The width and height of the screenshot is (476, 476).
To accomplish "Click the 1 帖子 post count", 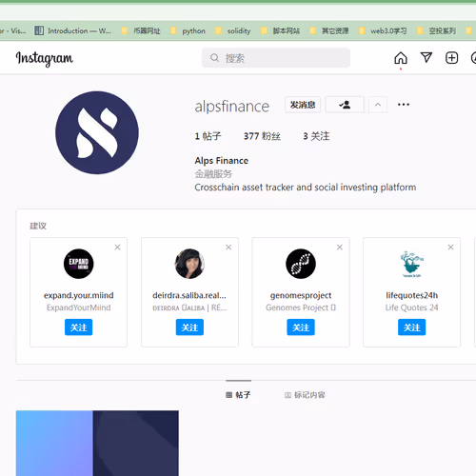I will pos(208,136).
